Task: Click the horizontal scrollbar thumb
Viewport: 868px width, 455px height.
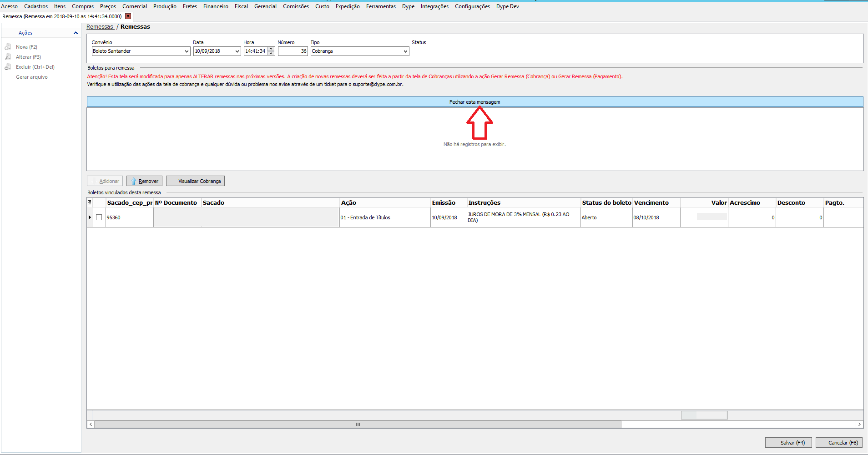Action: [358, 424]
